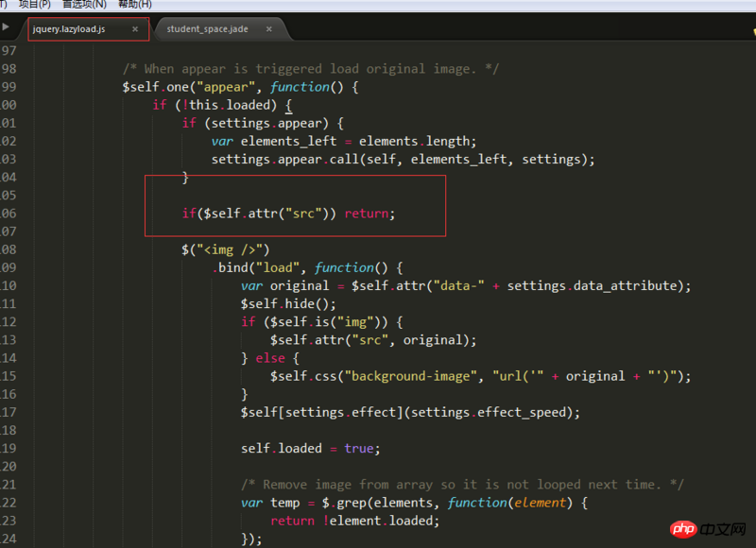The image size is (756, 548).
Task: Click line number 119 in gutter
Action: pos(9,448)
